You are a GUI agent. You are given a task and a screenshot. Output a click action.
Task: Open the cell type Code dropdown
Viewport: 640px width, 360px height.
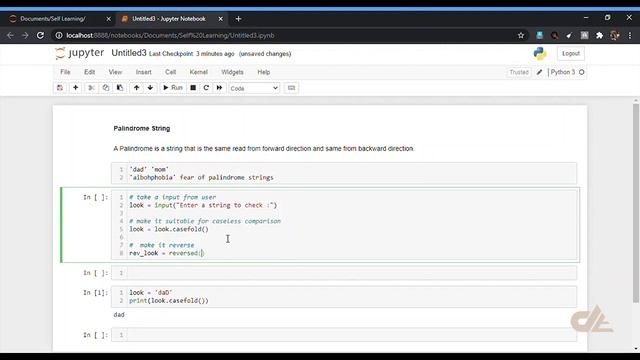(x=254, y=88)
